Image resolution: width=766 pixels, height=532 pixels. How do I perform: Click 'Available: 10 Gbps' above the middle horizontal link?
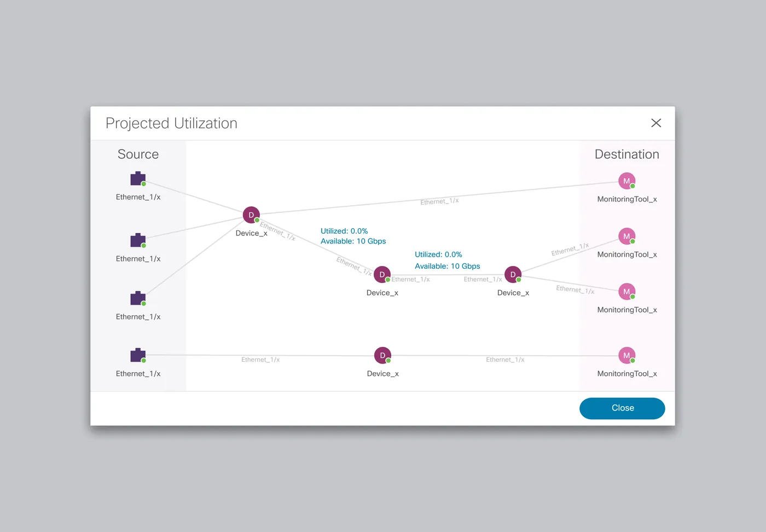click(448, 266)
